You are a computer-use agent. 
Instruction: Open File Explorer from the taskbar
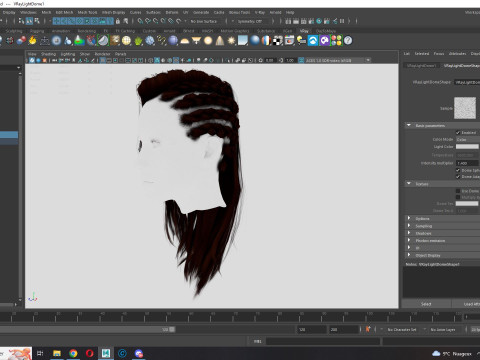[x=57, y=353]
